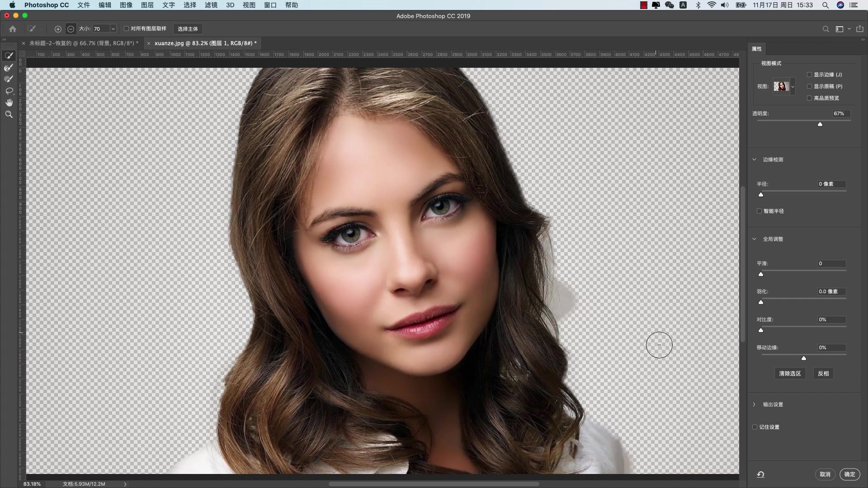The width and height of the screenshot is (868, 488).
Task: Select the Hand tool
Action: 9,103
